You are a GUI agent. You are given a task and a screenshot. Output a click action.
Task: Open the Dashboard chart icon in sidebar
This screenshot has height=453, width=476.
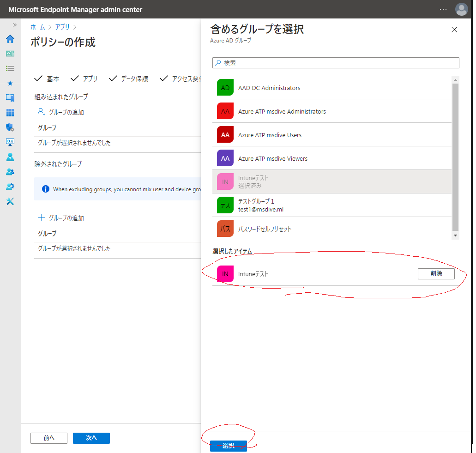10,54
